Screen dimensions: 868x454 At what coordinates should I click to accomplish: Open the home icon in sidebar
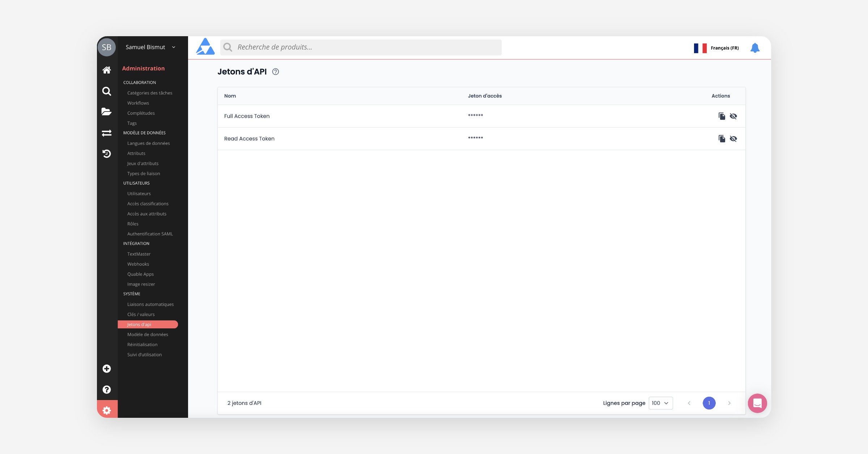(x=106, y=70)
